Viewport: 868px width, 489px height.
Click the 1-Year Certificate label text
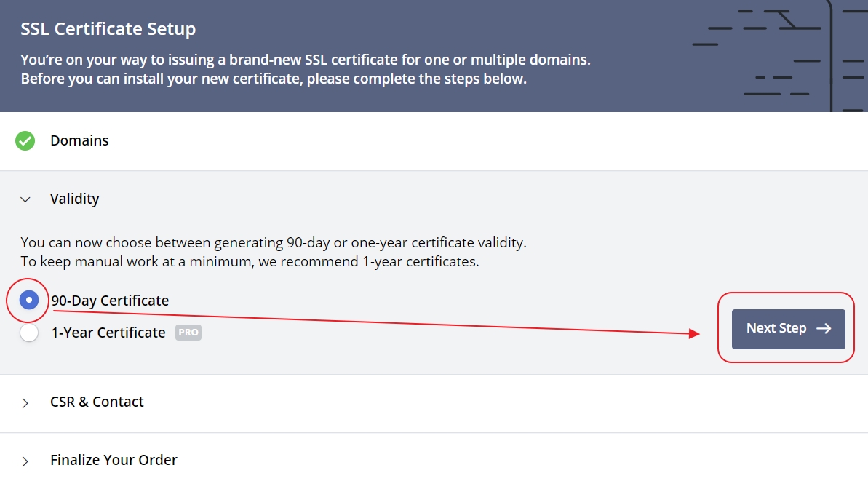pos(108,333)
